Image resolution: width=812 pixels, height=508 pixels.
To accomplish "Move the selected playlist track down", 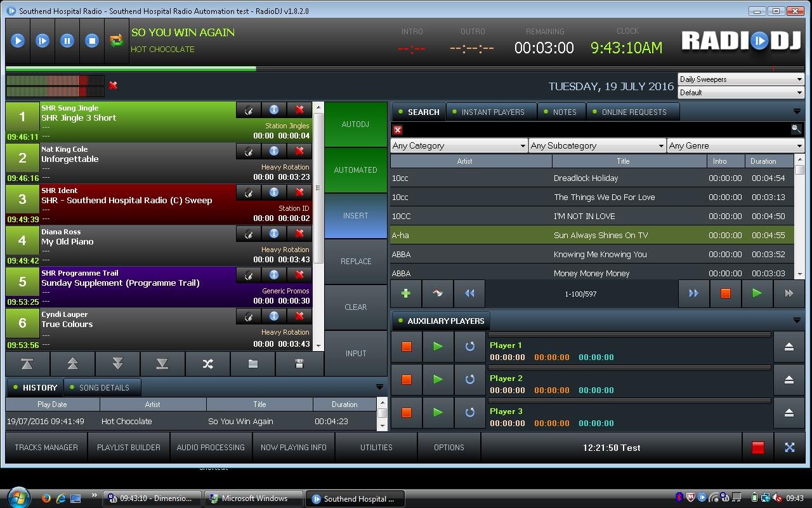I will tap(117, 364).
